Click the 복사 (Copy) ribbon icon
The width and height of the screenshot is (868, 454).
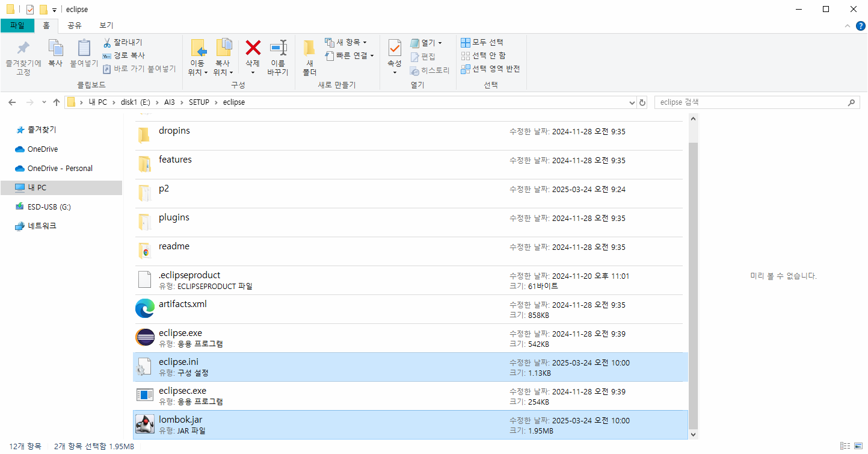(x=55, y=48)
